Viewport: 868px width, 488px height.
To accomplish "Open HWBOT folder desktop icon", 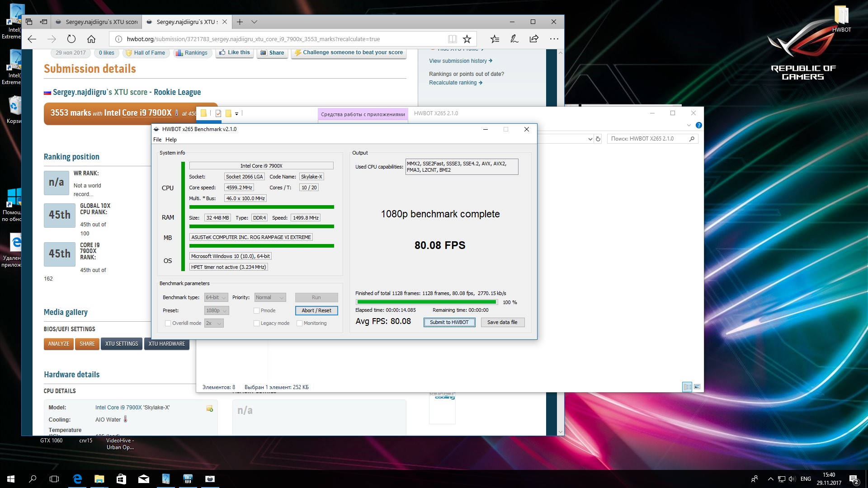I will tap(841, 18).
